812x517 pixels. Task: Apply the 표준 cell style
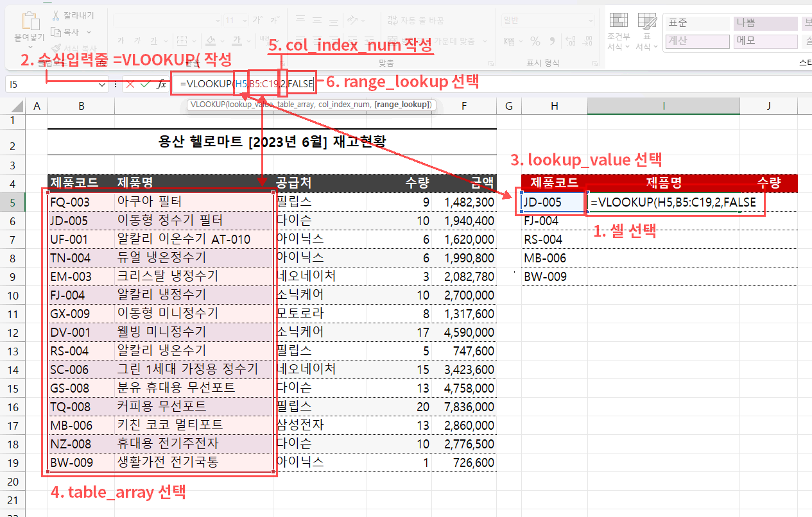696,22
